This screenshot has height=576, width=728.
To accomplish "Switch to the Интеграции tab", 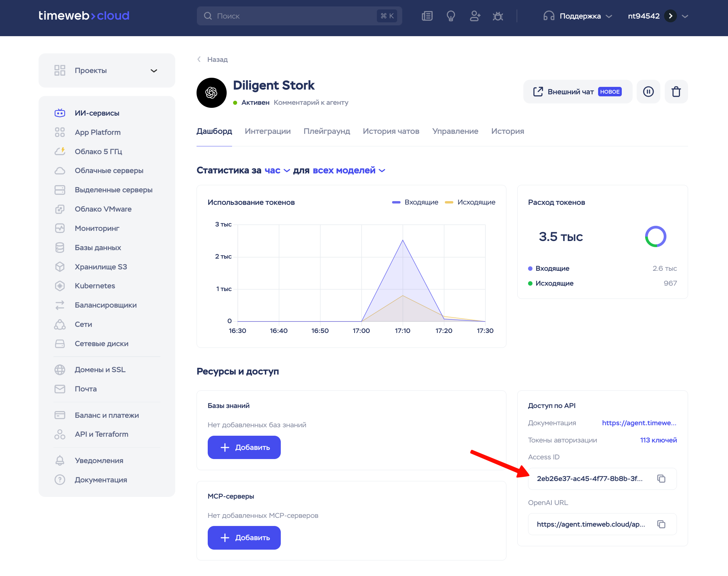I will pyautogui.click(x=268, y=131).
